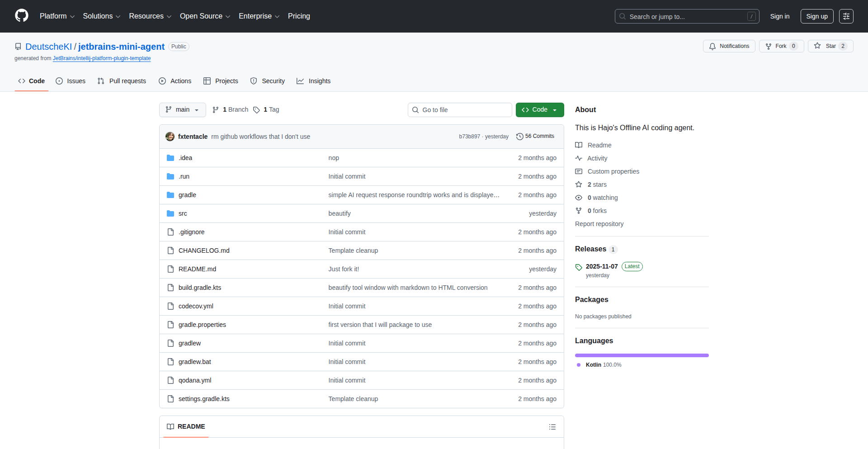Open the green Code dropdown
This screenshot has width=868, height=449.
tap(539, 110)
